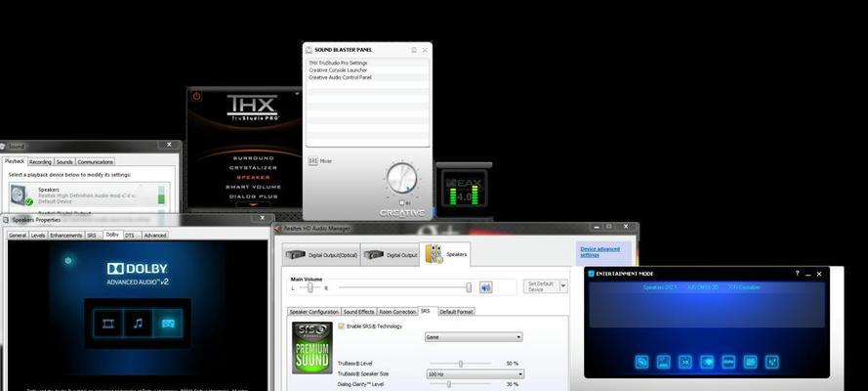This screenshot has width=868, height=391.
Task: Click the TruBass Level slider
Action: [461, 364]
